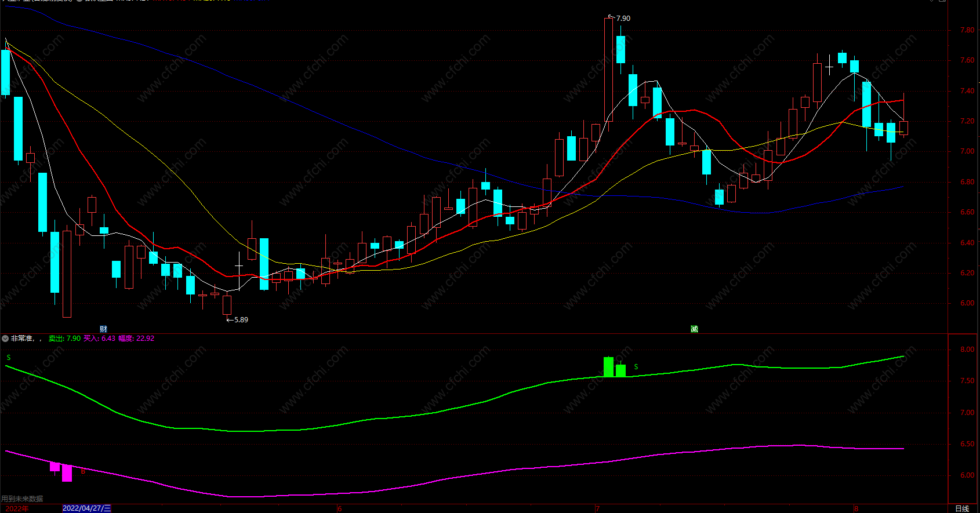The height and width of the screenshot is (513, 980).
Task: Click the 7.60 price axis label
Action: 967,60
